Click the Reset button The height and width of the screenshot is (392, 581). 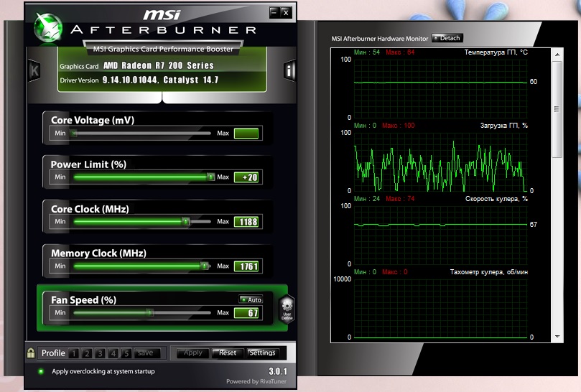(228, 353)
